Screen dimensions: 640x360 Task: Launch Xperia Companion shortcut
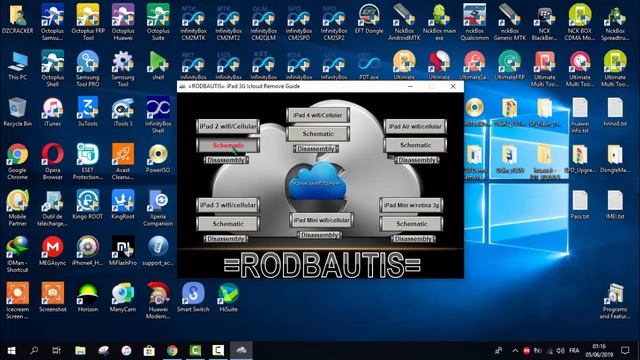click(x=158, y=208)
